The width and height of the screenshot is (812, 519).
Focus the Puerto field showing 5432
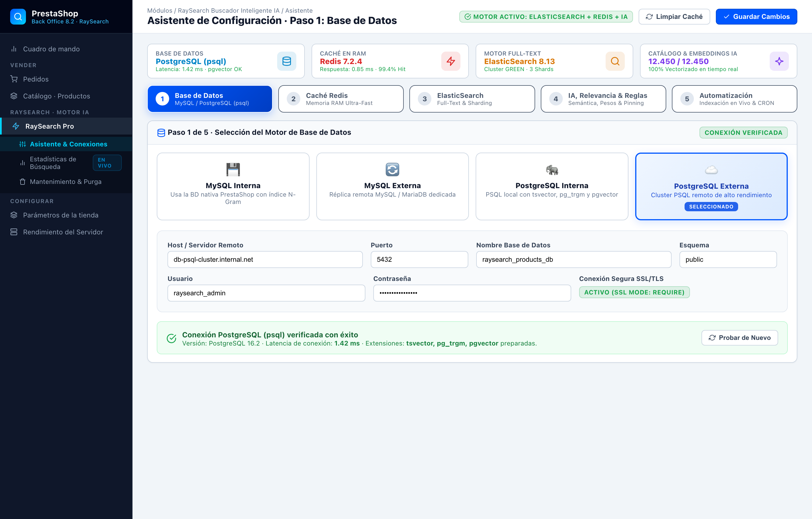point(419,259)
